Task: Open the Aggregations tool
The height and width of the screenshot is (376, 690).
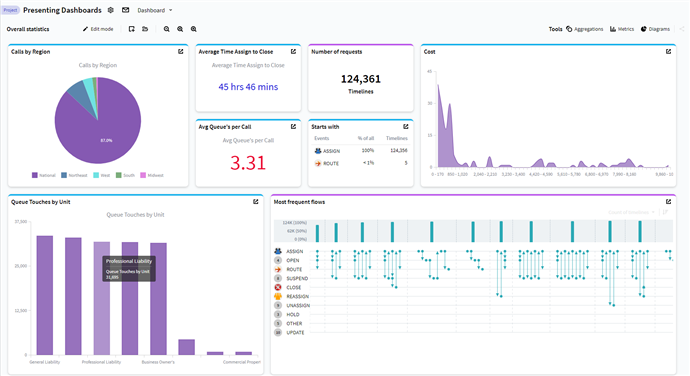Action: pyautogui.click(x=585, y=29)
